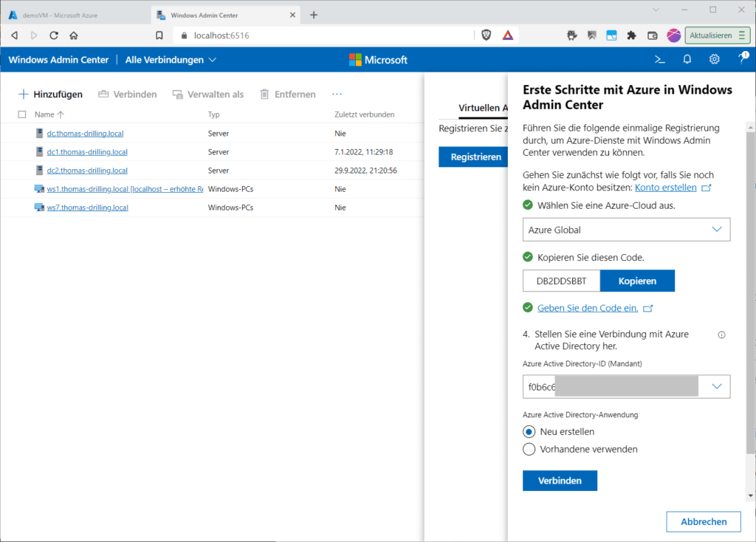The height and width of the screenshot is (542, 756).
Task: Toggle select-all checkbox in Name header
Action: 21,114
